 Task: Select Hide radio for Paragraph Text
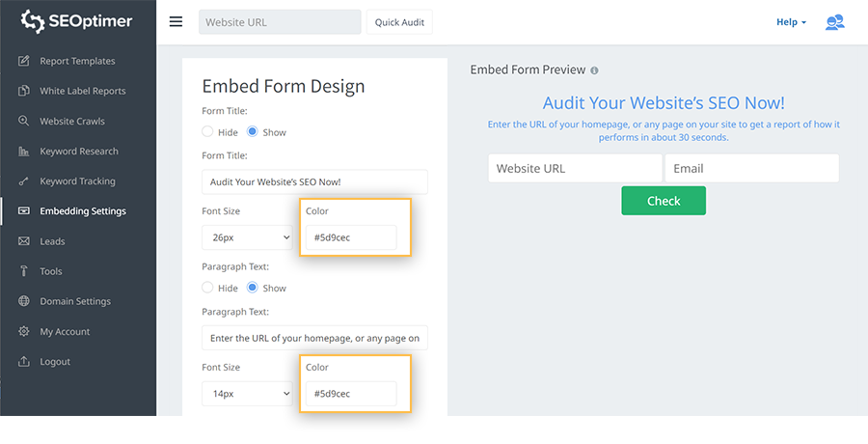(x=207, y=288)
